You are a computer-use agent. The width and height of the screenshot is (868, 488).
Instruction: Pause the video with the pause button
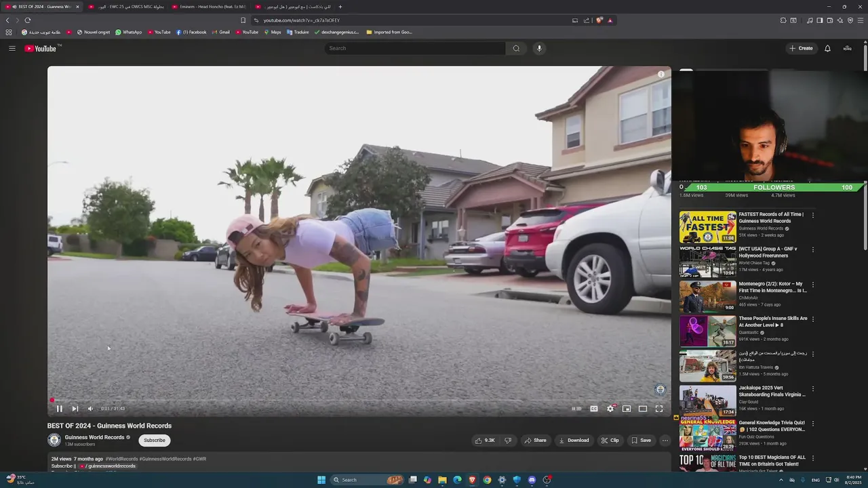pyautogui.click(x=59, y=409)
